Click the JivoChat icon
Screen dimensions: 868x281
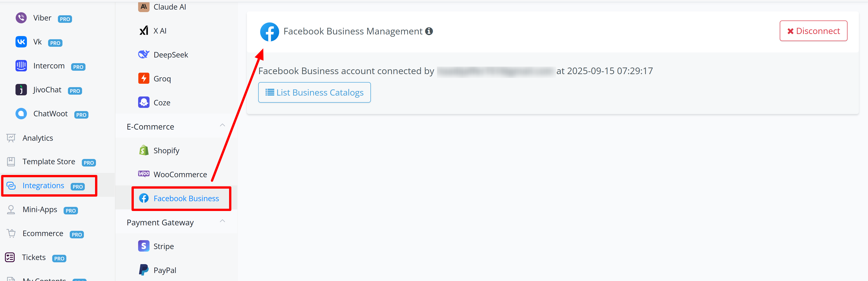[x=21, y=90]
